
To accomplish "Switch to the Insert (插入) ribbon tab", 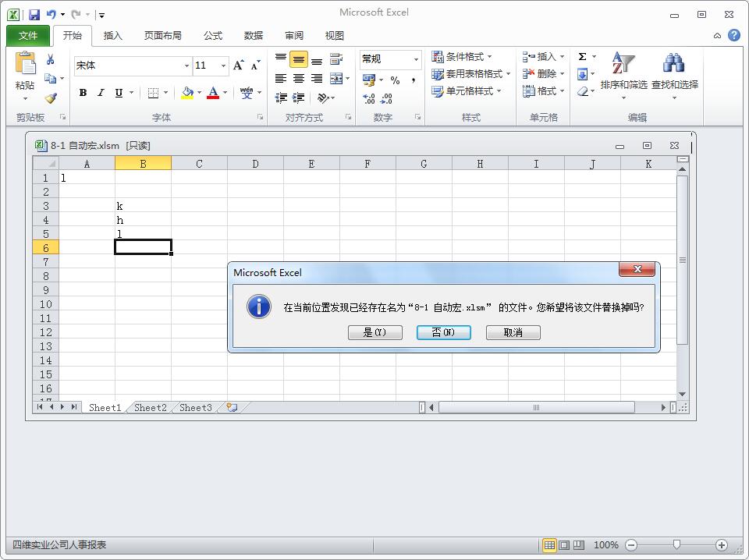I will 113,36.
